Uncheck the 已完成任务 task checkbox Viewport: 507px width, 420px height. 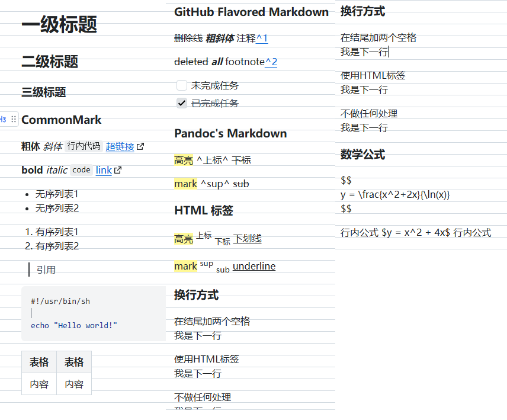[182, 103]
